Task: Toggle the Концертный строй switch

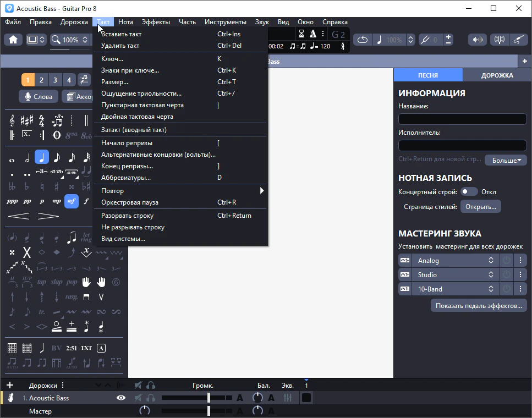Action: (469, 192)
